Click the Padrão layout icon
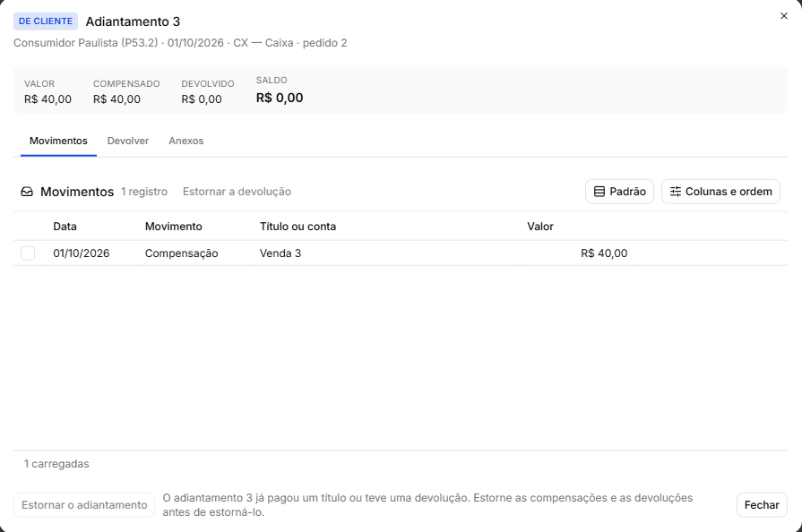802x532 pixels. (x=599, y=192)
